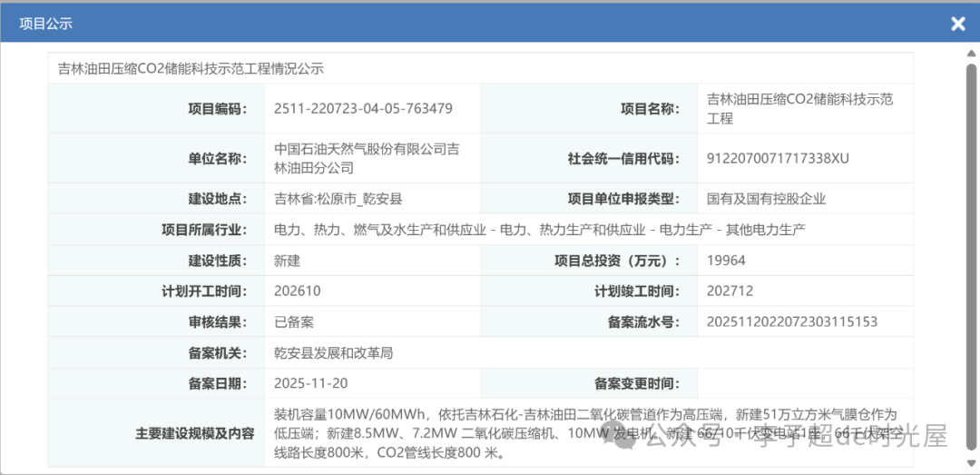The image size is (980, 475).
Task: Click the filing date 2025-11-20
Action: click(x=311, y=383)
